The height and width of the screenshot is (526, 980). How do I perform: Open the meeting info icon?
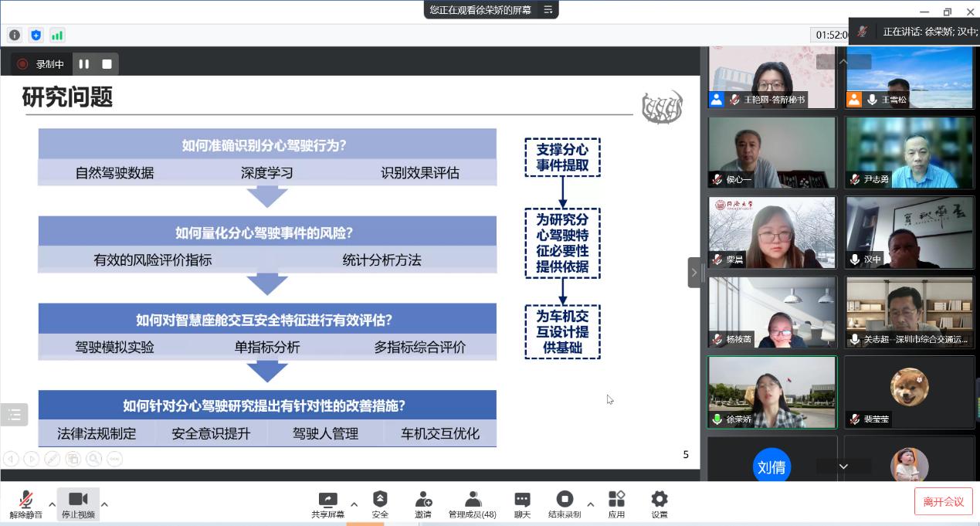[x=14, y=35]
